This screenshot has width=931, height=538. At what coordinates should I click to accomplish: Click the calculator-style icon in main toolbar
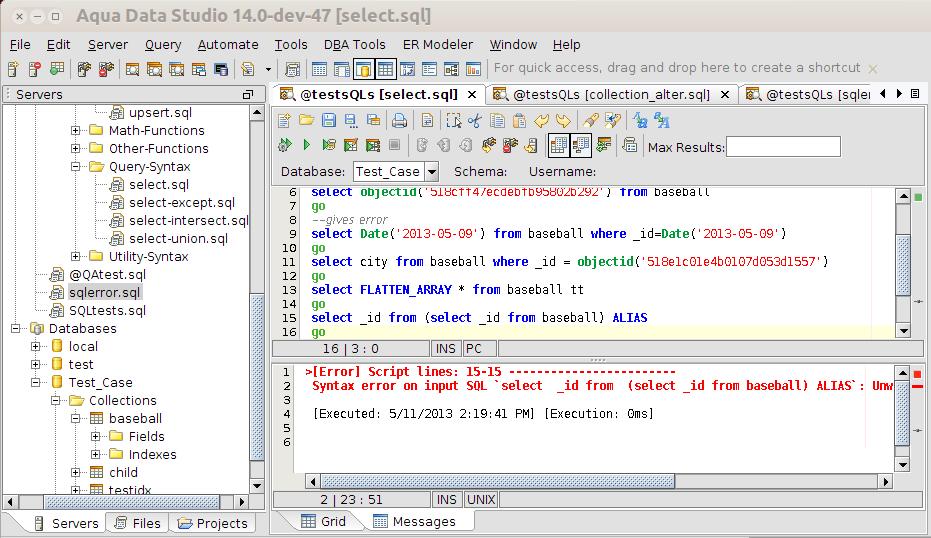[x=292, y=69]
